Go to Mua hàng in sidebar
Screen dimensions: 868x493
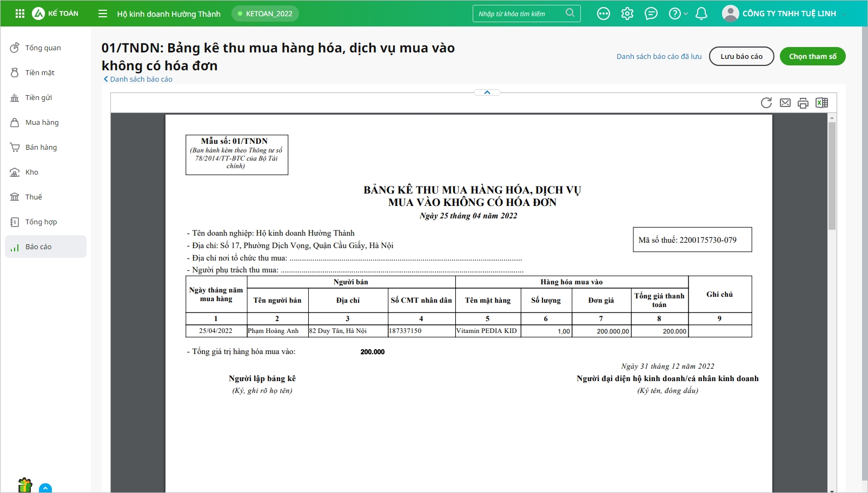point(42,123)
